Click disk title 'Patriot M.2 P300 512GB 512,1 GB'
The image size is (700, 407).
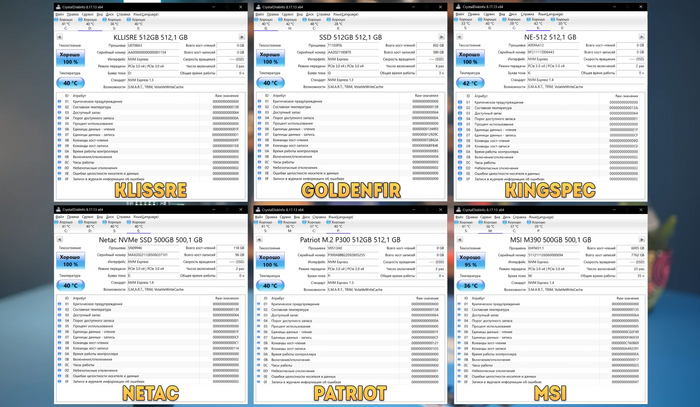(350, 240)
